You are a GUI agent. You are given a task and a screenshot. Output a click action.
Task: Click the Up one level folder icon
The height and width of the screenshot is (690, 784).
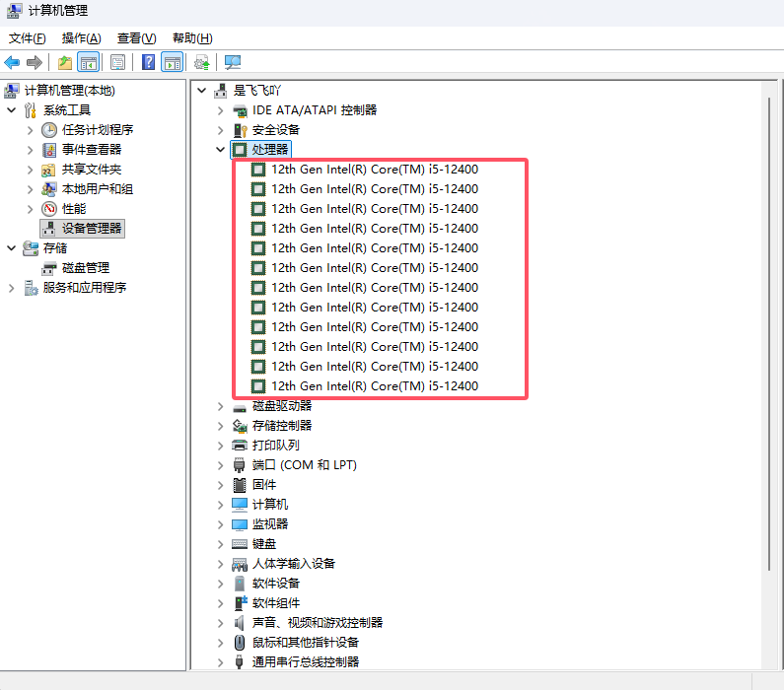tap(65, 63)
